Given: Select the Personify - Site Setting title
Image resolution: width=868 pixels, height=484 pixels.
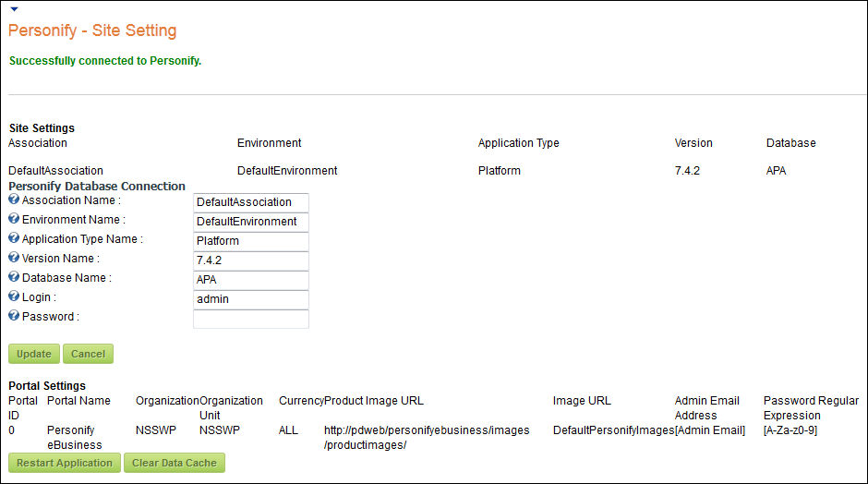Looking at the screenshot, I should pyautogui.click(x=92, y=30).
